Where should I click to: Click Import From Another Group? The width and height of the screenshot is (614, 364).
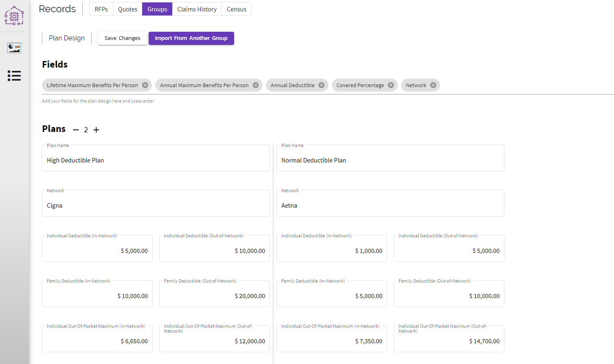click(x=191, y=38)
